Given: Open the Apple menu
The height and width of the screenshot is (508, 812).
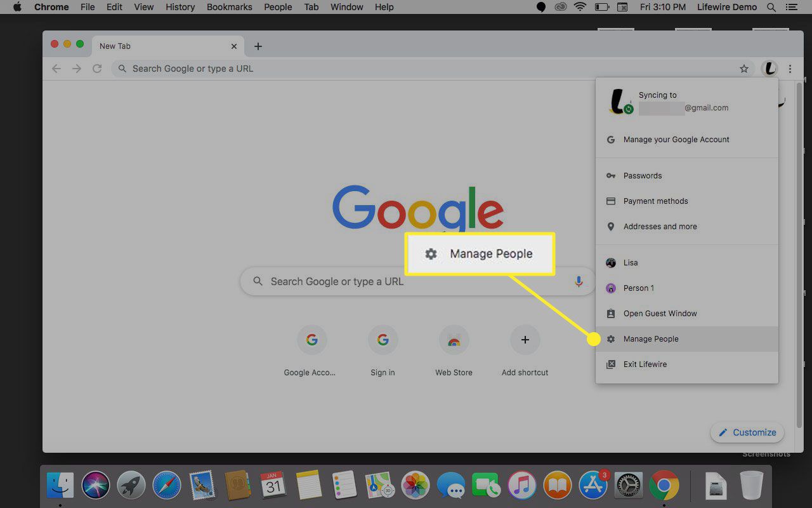Looking at the screenshot, I should [x=17, y=7].
